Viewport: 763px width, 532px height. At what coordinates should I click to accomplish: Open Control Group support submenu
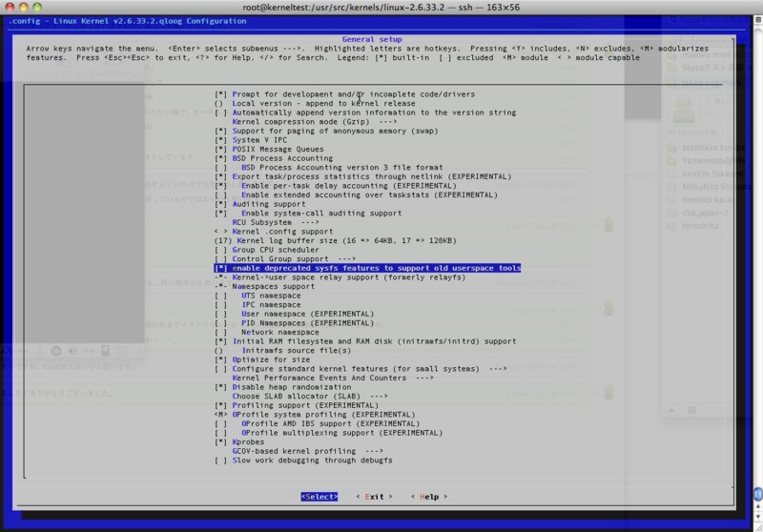(294, 259)
